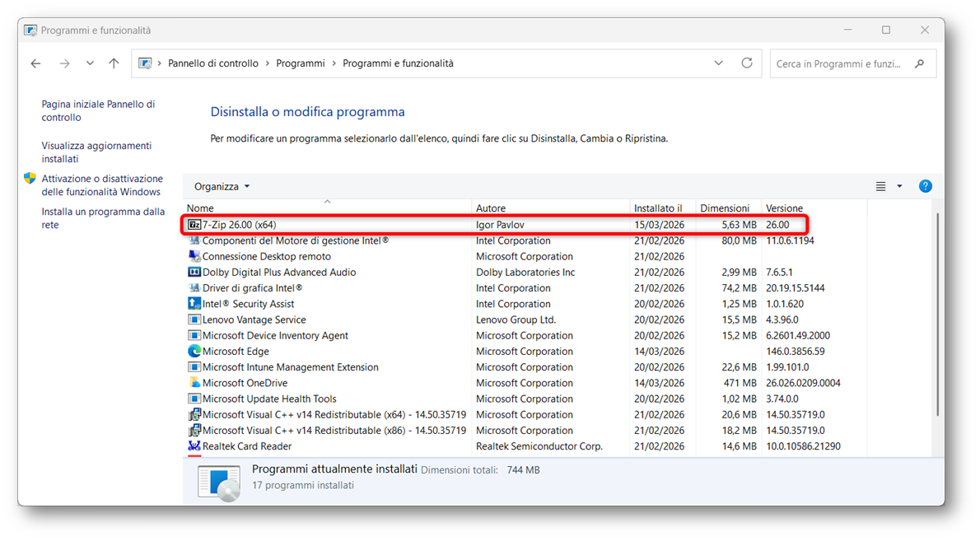The height and width of the screenshot is (541, 980).
Task: Go up one level with up arrow
Action: pyautogui.click(x=114, y=63)
